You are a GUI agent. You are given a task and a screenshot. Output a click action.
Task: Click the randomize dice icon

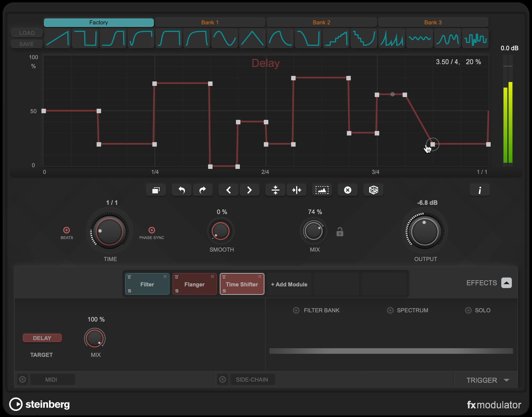pyautogui.click(x=373, y=190)
